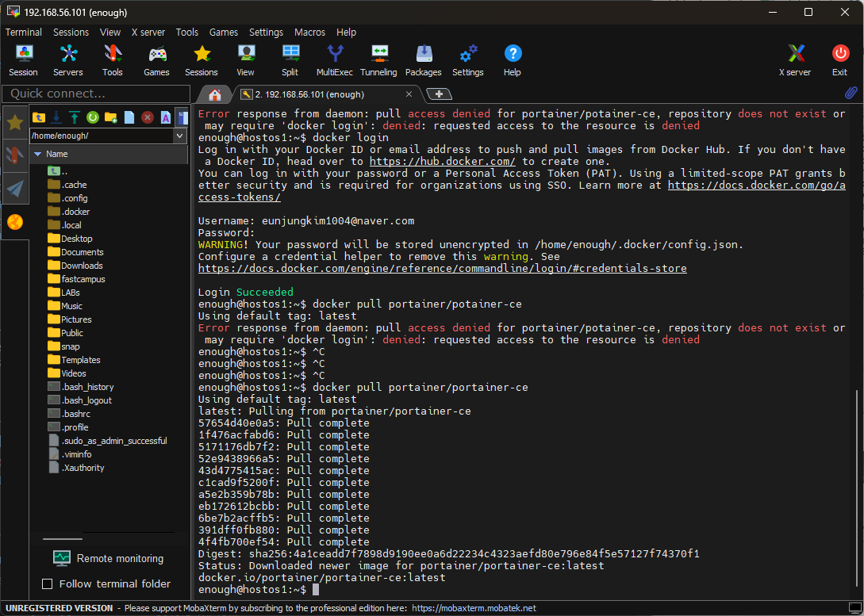Open the Settings gears toolbar icon

pos(468,60)
